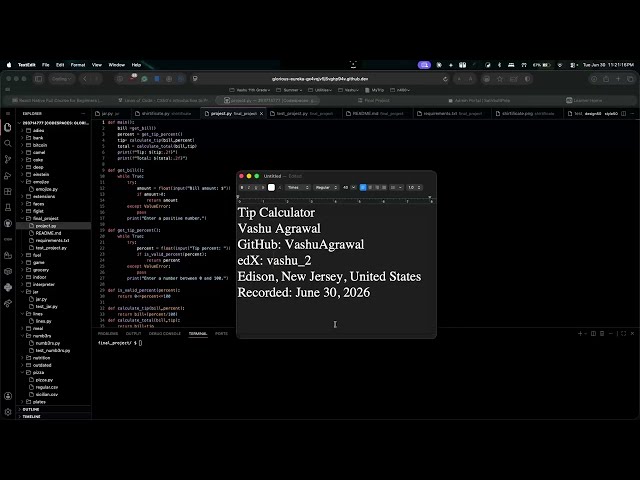Open the Run and Debug view
Viewport: 640px width, 480px height.
pyautogui.click(x=8, y=176)
